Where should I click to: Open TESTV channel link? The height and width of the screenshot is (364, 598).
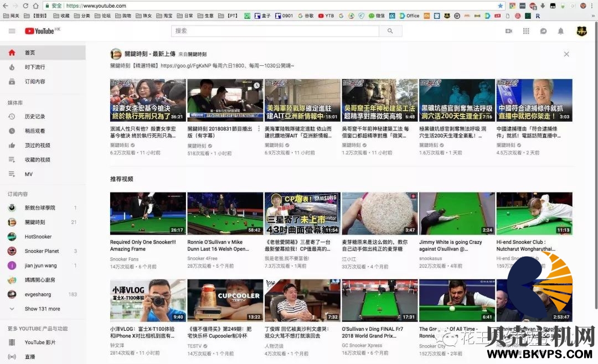[194, 346]
